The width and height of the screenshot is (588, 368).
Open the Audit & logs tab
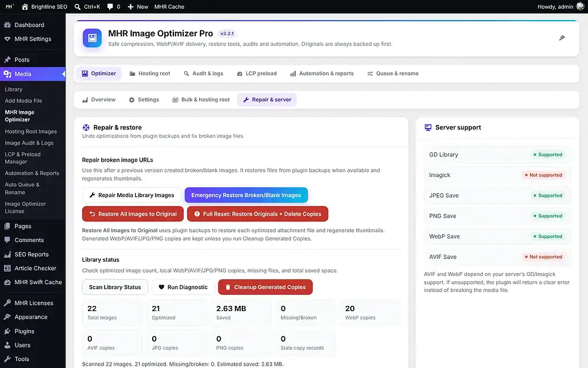[203, 74]
